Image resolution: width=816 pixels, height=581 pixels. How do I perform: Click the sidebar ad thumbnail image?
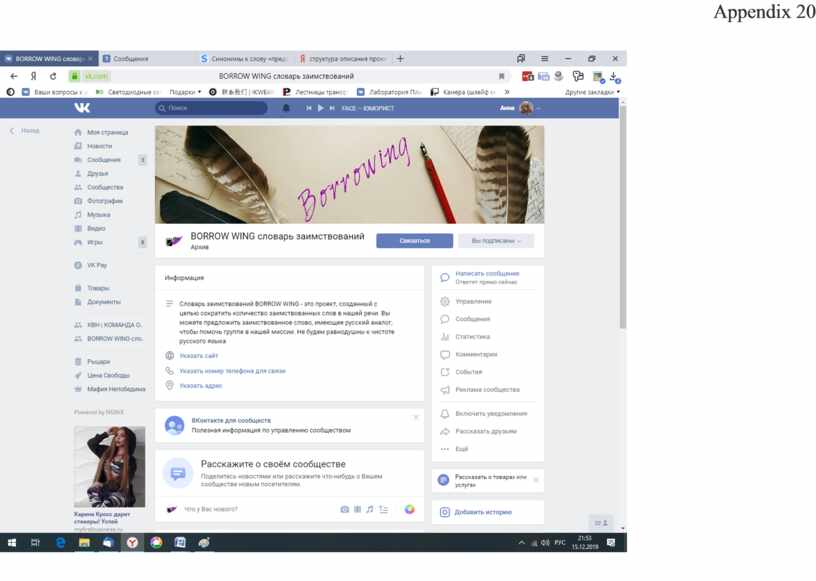coord(109,466)
